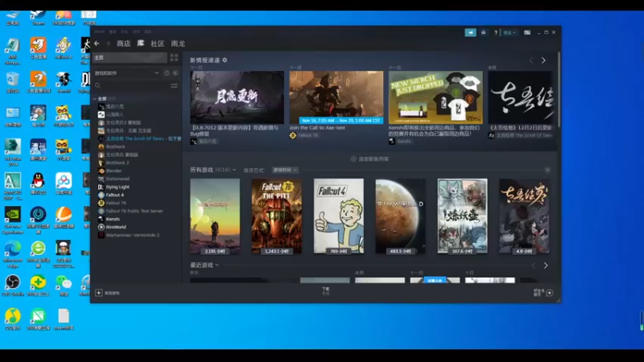Open the 社区 community tab

(157, 43)
